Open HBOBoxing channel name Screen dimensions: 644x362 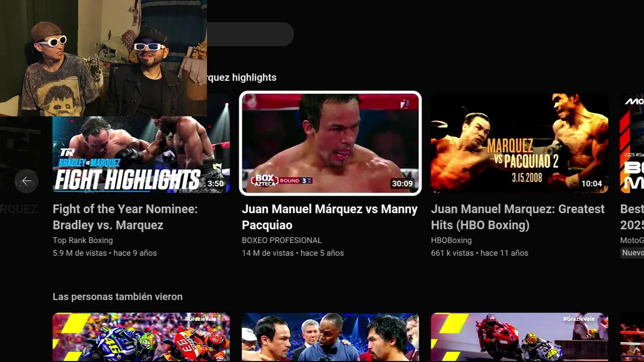(451, 240)
